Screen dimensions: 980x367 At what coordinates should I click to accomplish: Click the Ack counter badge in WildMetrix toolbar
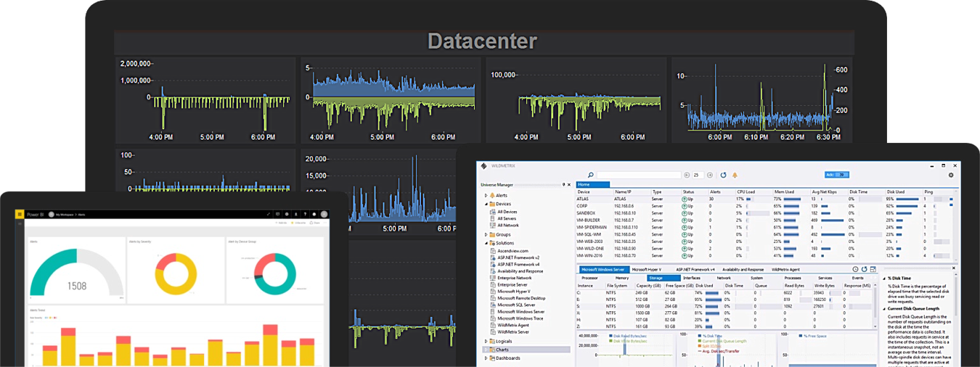coord(837,175)
